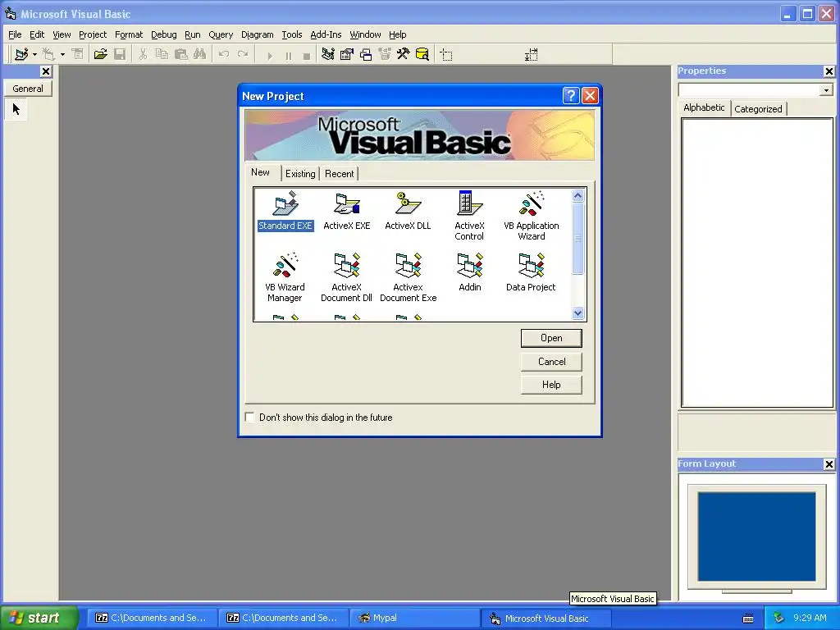Close the Form Layout panel
Viewport: 840px width, 630px height.
pos(829,464)
